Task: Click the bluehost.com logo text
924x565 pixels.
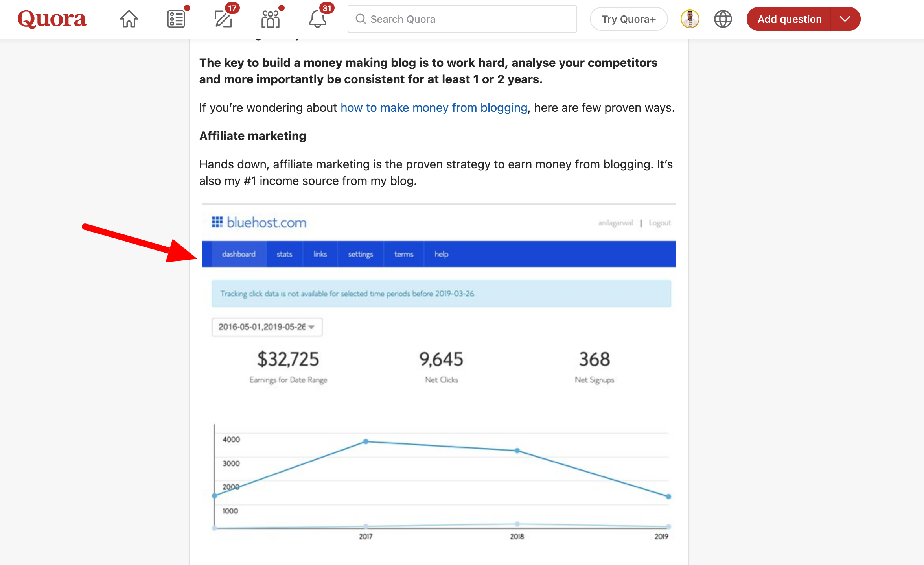Action: coord(267,222)
